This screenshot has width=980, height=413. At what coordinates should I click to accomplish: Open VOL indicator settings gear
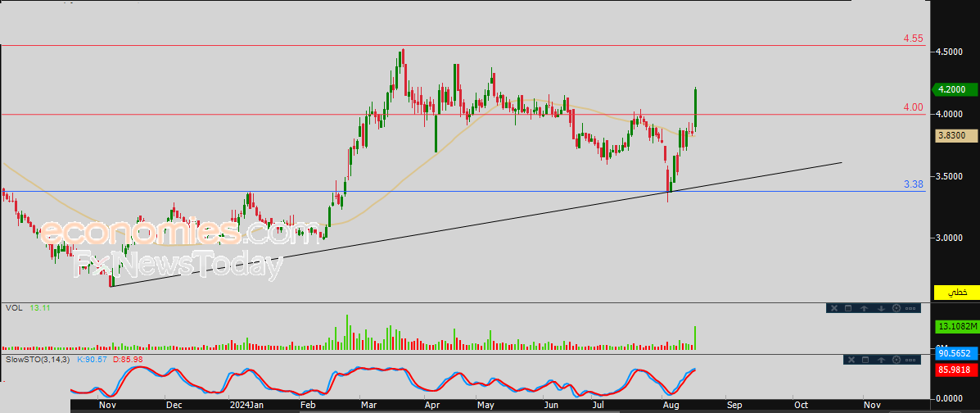coord(896,308)
